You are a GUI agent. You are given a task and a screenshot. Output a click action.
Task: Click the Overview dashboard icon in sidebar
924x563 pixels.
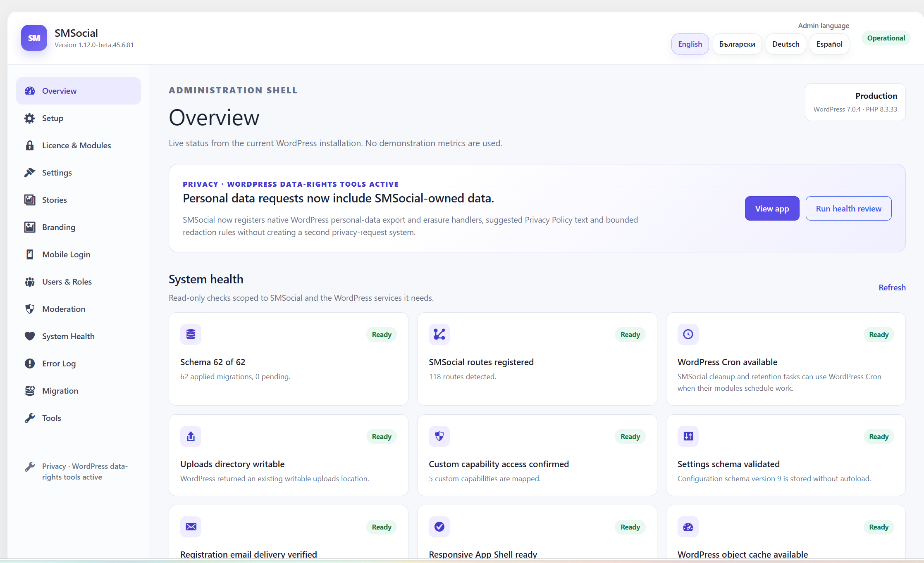[30, 91]
